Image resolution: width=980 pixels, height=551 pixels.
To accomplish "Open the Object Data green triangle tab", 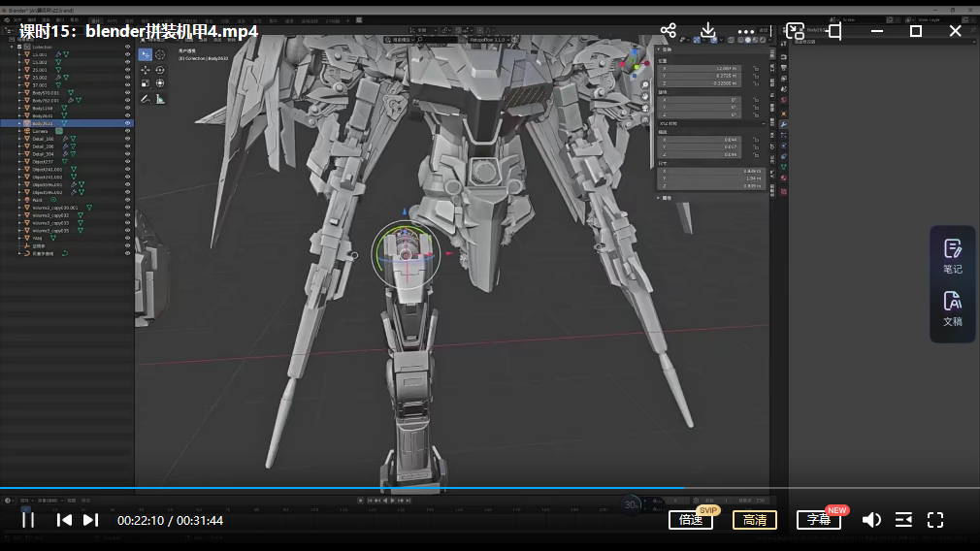I will point(783,168).
